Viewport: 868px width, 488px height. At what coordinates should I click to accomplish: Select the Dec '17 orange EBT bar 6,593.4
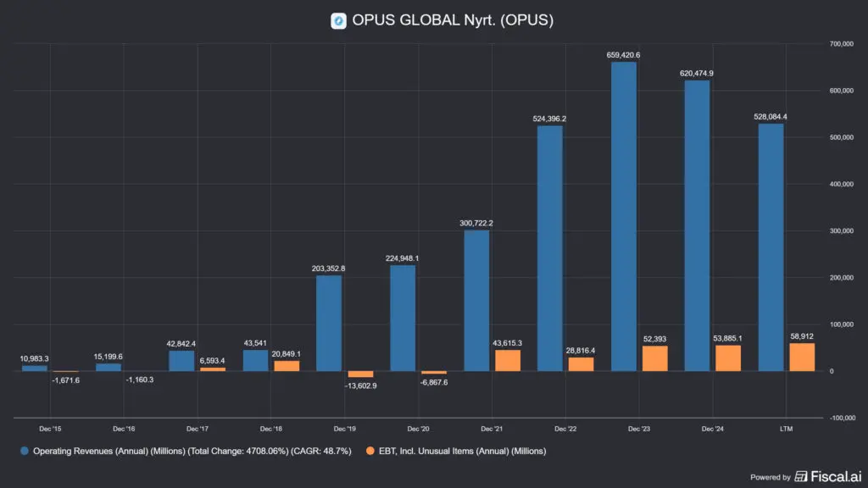point(213,369)
